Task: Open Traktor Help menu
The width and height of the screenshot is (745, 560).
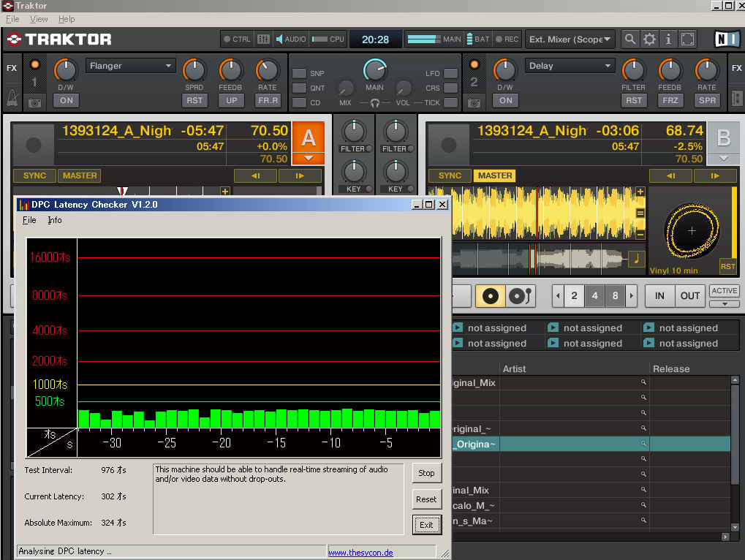Action: 67,19
